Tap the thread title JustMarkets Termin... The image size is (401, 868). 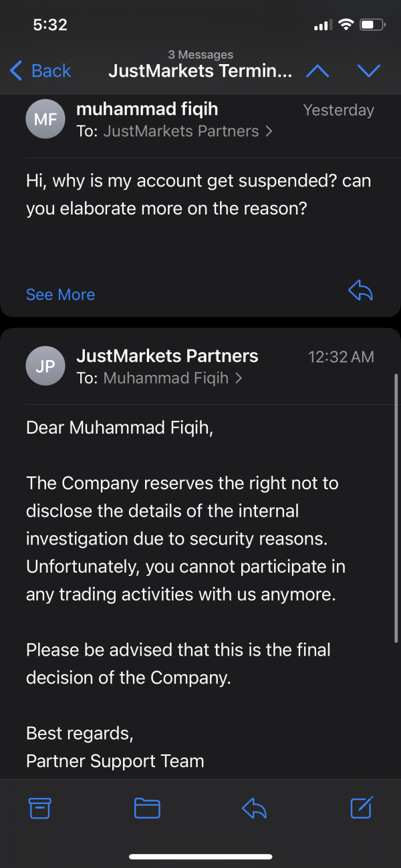[x=200, y=71]
